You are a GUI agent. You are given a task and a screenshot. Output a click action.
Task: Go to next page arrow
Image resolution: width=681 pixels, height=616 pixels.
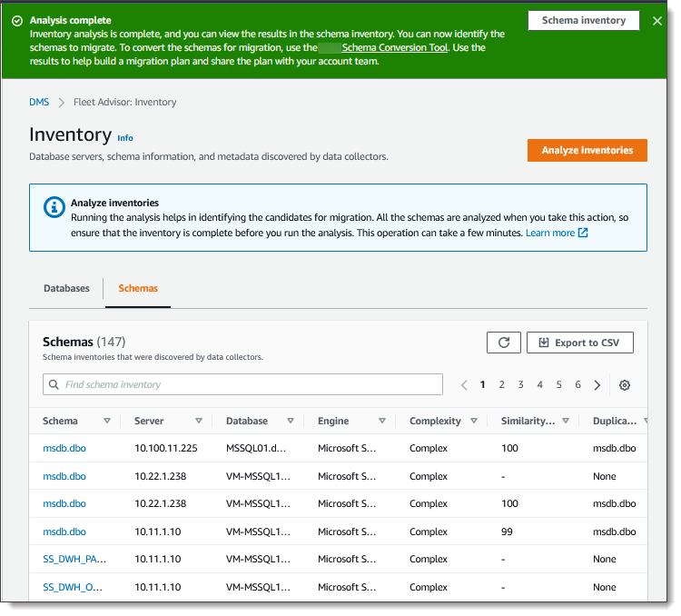[597, 385]
